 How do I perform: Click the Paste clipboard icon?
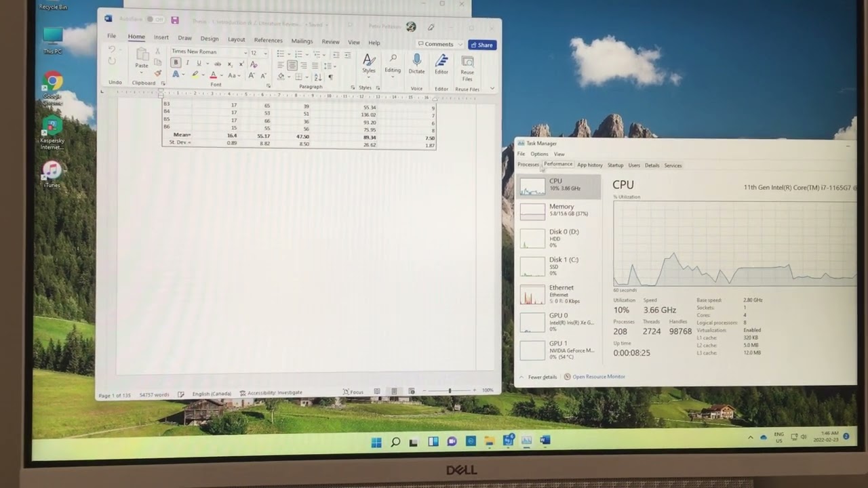pos(142,54)
